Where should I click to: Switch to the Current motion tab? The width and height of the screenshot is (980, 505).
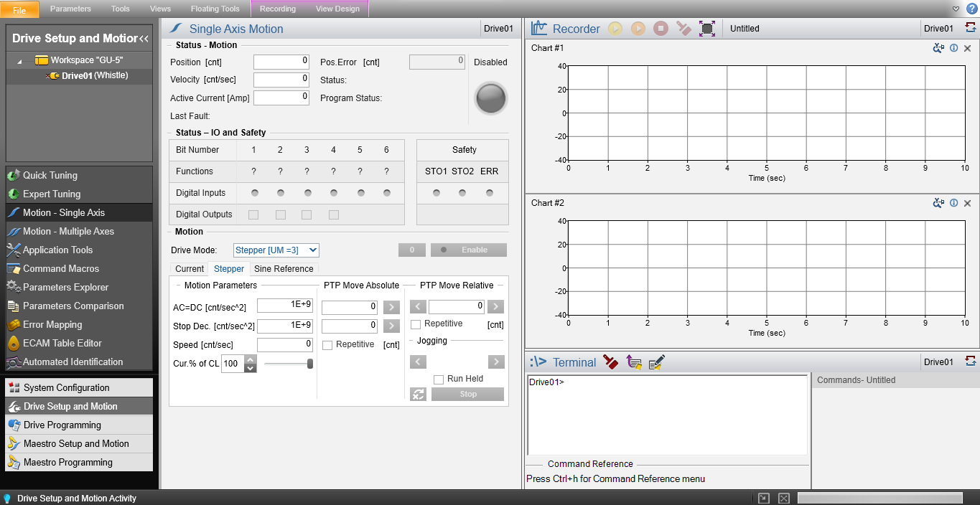click(190, 269)
